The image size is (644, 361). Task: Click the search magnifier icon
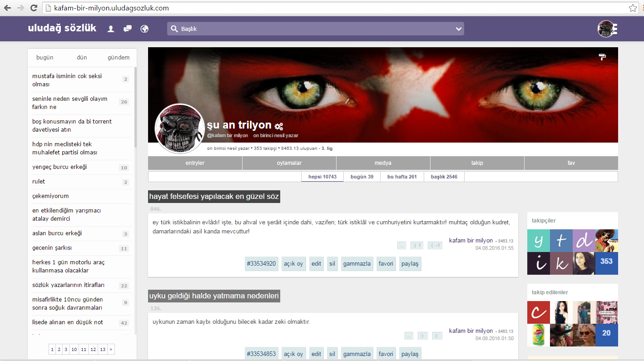[x=174, y=29]
